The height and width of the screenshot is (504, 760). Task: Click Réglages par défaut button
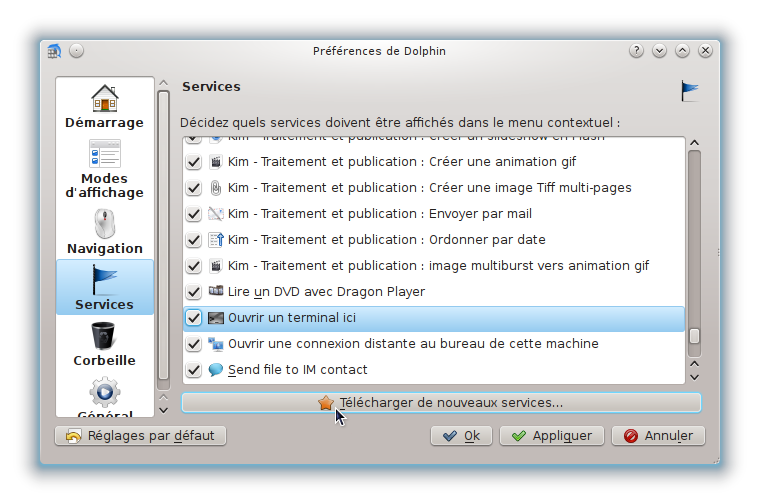tap(141, 436)
